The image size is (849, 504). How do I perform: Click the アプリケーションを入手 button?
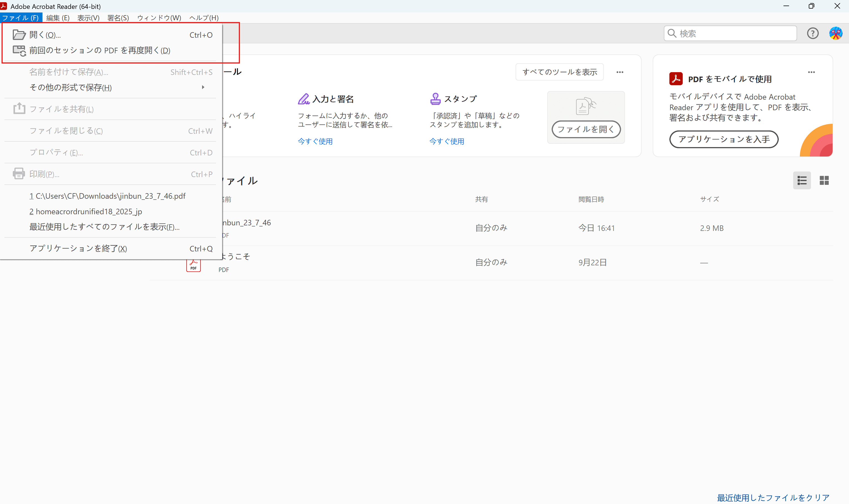[723, 139]
